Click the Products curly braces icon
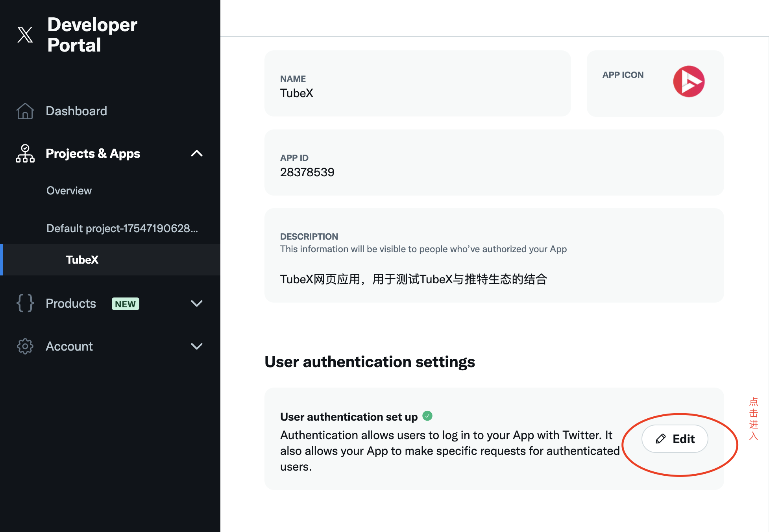The image size is (769, 532). tap(25, 303)
